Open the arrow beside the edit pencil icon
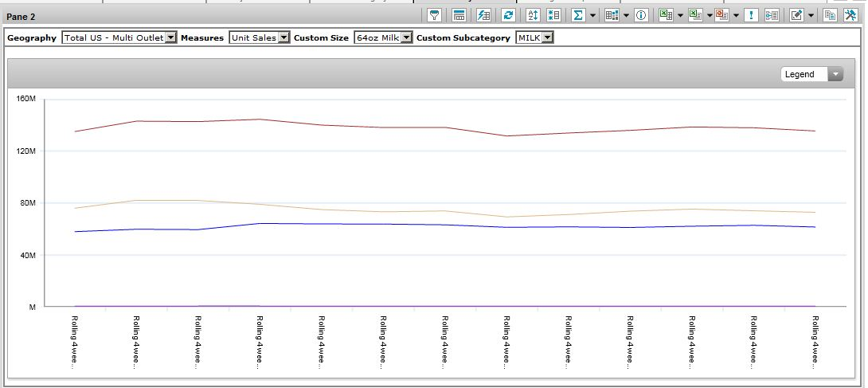The width and height of the screenshot is (868, 388). click(811, 16)
